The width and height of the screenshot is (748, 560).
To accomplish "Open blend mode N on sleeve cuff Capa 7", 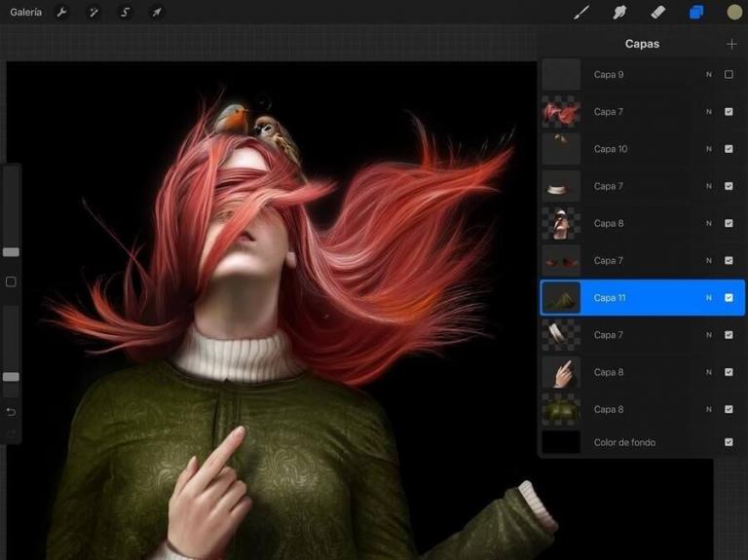I will (x=709, y=335).
